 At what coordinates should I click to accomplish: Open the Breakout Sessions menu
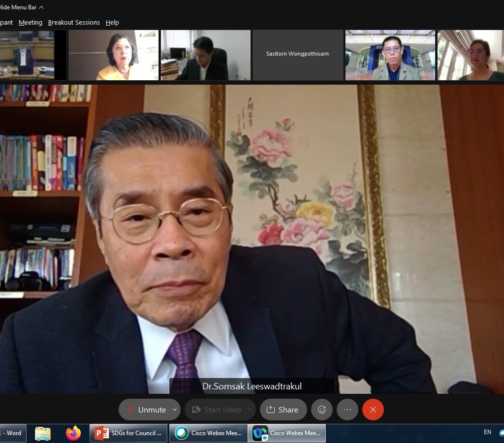74,23
